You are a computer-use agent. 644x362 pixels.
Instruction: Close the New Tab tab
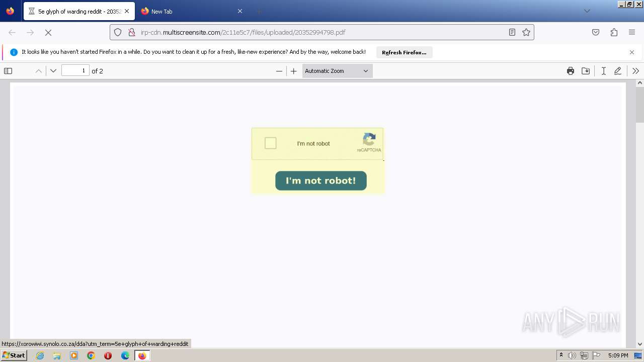click(240, 11)
